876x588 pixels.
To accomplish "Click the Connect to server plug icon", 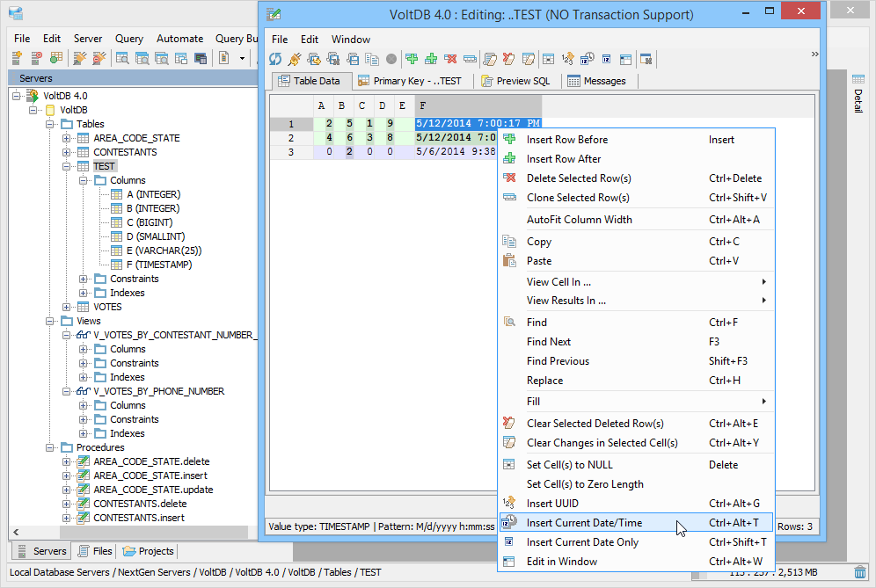I will (80, 57).
